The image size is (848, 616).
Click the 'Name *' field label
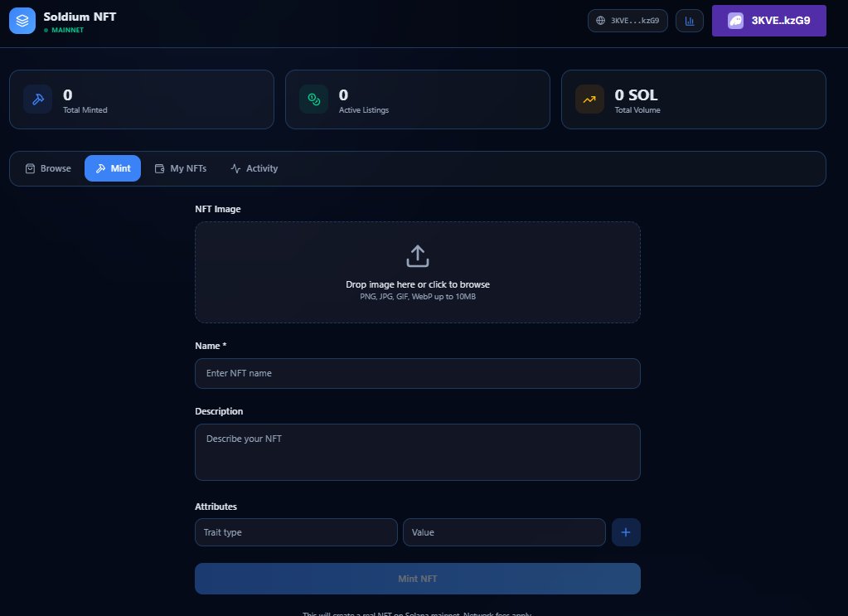[211, 346]
